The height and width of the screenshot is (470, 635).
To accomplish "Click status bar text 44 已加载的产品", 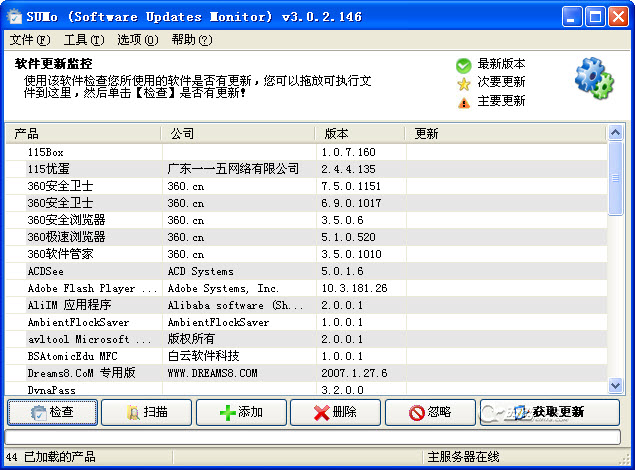I will pos(51,457).
